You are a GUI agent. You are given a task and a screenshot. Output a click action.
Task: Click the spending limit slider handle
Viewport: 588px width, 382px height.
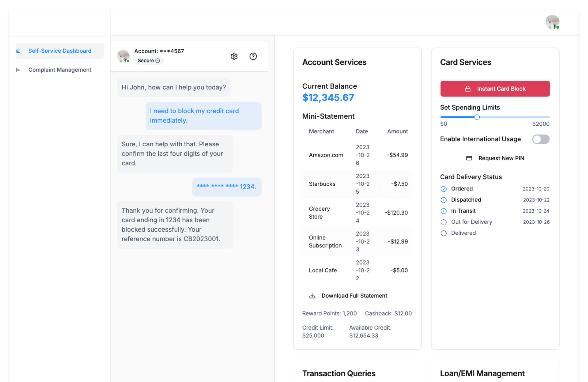tap(477, 117)
